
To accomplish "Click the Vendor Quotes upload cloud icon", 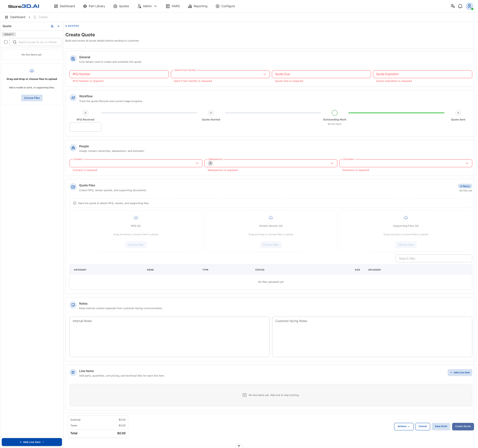I will [x=271, y=218].
